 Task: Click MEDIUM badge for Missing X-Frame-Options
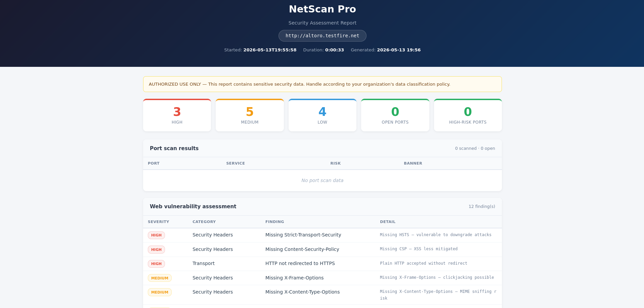[160, 278]
